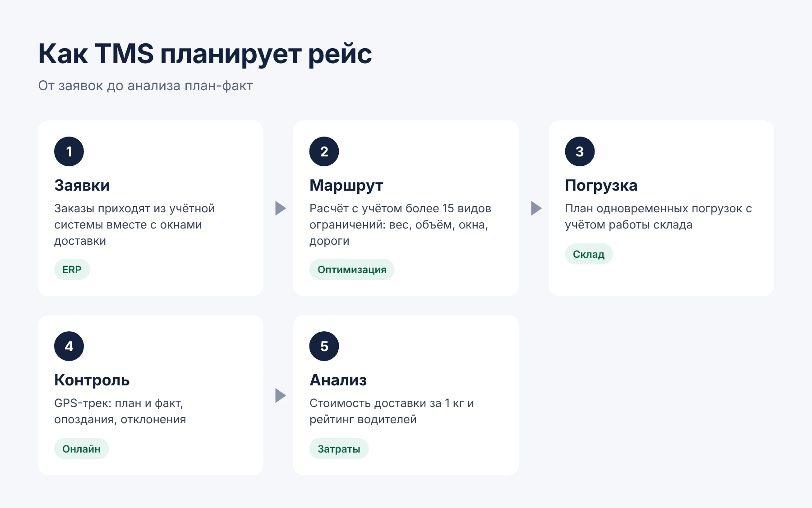Click the Контроль card title
812x508 pixels.
(x=92, y=380)
